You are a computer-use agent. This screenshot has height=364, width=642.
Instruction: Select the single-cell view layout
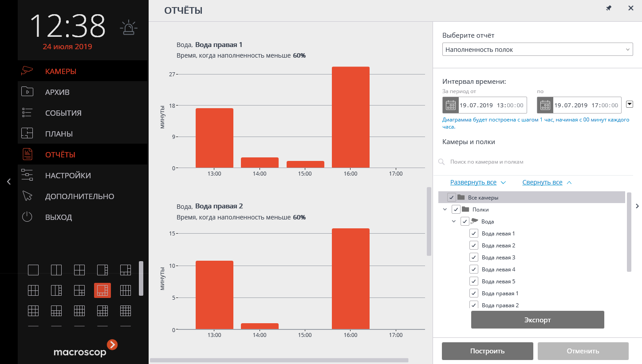tap(33, 270)
